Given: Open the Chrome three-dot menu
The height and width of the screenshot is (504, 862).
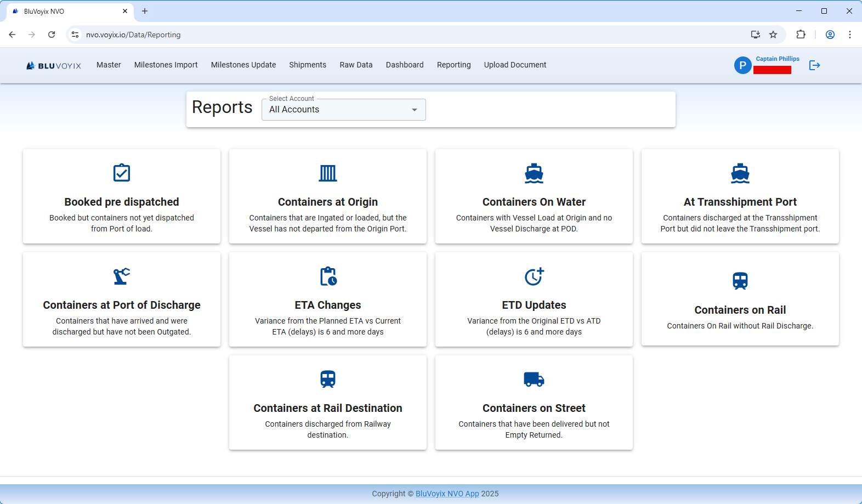Looking at the screenshot, I should tap(849, 35).
